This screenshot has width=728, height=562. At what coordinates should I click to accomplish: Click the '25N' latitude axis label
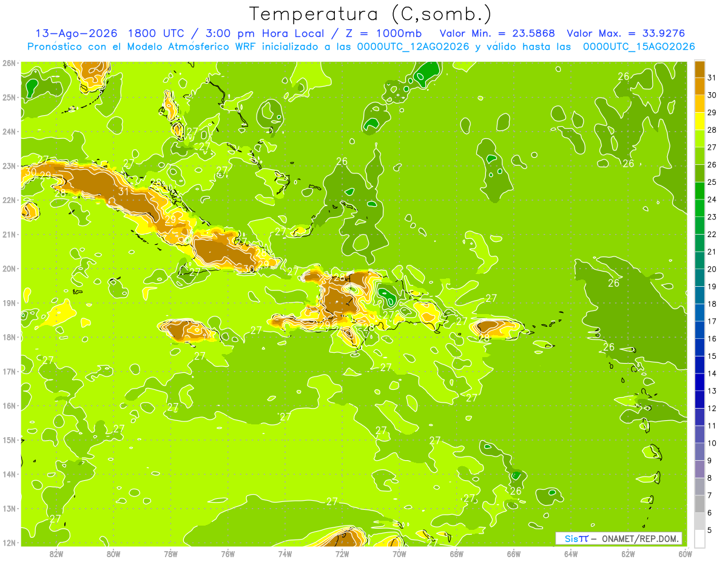click(8, 98)
